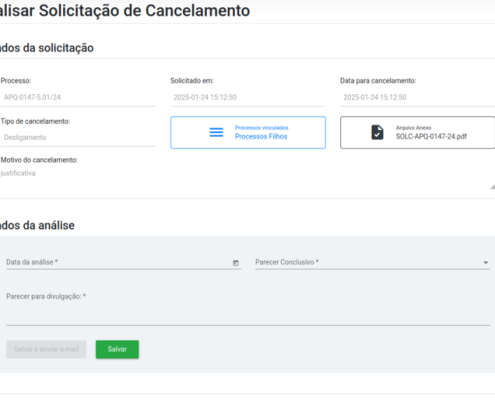
Task: Click the document checkmark icon in Arquivo Anexo
Action: [x=377, y=132]
